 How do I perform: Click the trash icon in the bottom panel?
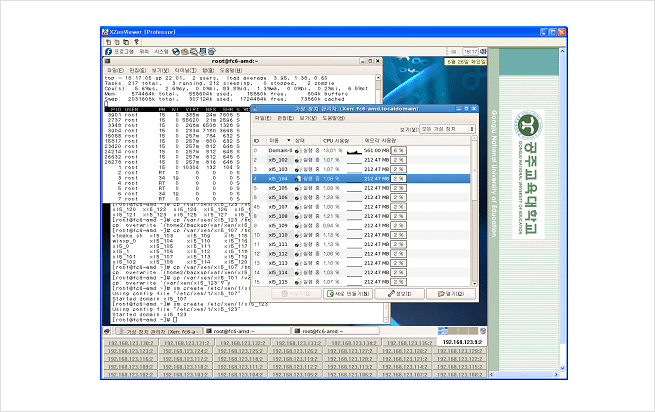point(483,331)
